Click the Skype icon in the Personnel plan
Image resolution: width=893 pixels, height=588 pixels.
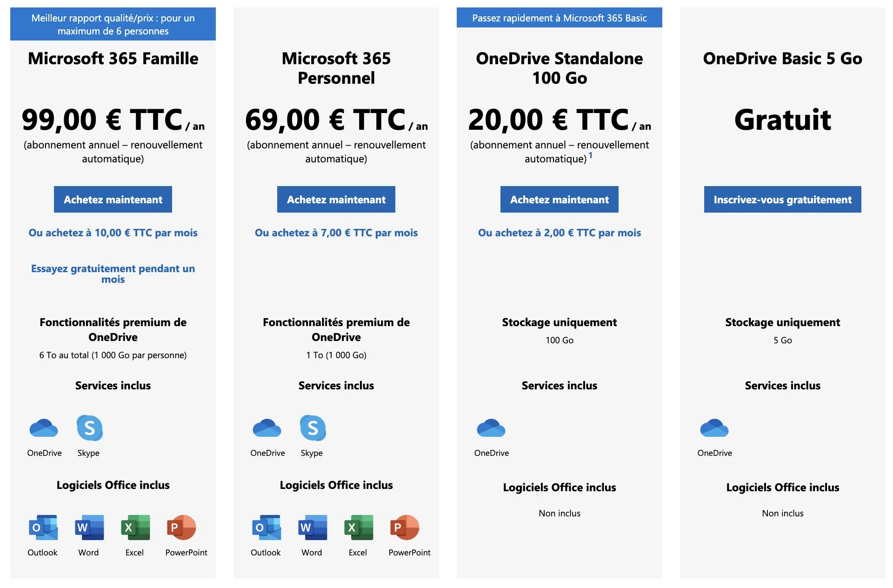click(313, 428)
